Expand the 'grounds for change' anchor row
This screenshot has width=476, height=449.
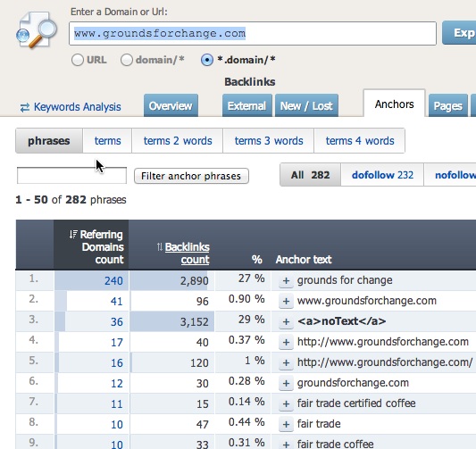[x=286, y=280]
